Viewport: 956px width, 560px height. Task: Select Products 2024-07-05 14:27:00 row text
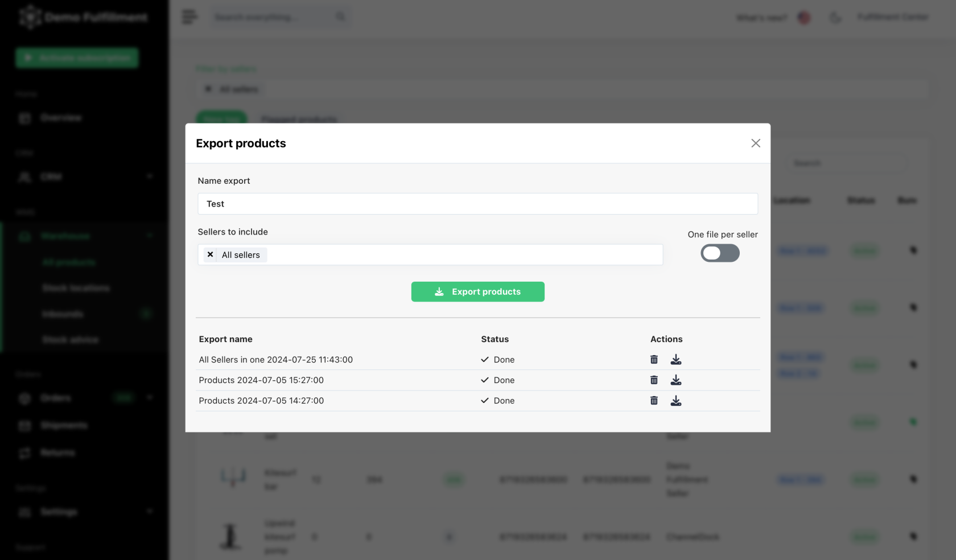tap(261, 401)
